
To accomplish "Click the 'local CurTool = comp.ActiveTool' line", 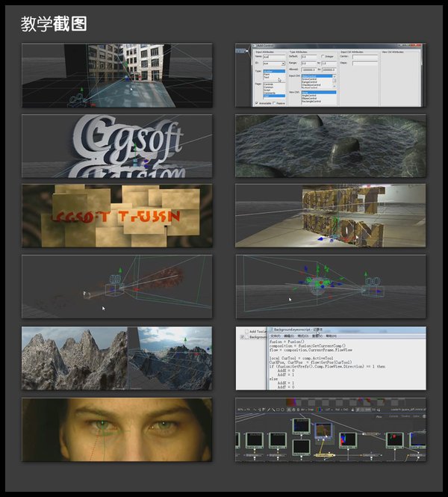I will (x=302, y=358).
